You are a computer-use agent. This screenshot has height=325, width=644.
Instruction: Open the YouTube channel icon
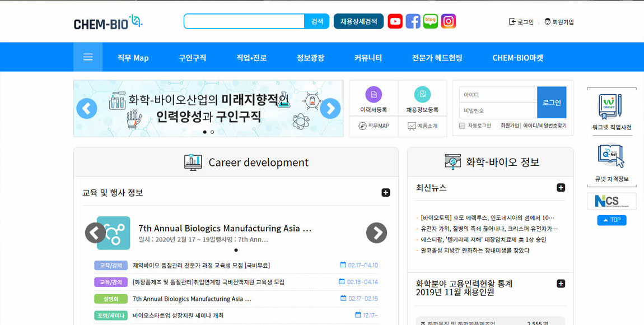(395, 21)
